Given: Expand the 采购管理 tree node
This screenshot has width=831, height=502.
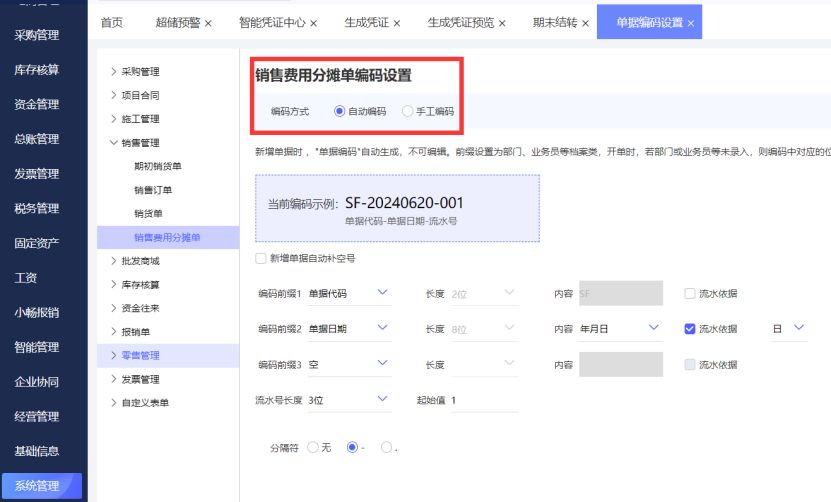Looking at the screenshot, I should (x=113, y=72).
